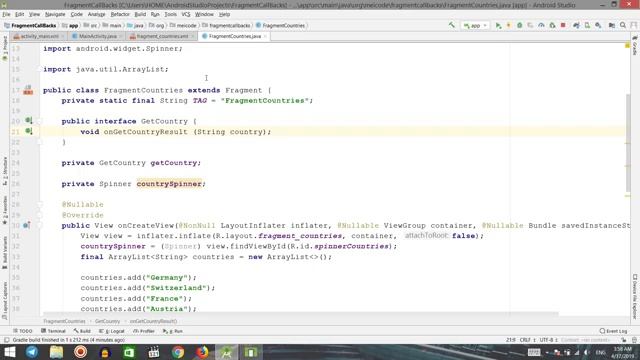Switch to the activity_main.xml tab
640x360 pixels.
[38, 36]
